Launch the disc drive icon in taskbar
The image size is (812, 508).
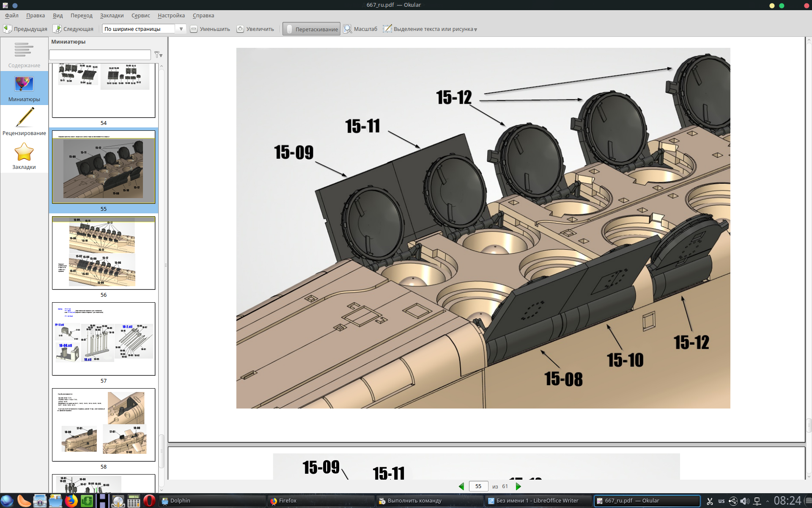[118, 501]
